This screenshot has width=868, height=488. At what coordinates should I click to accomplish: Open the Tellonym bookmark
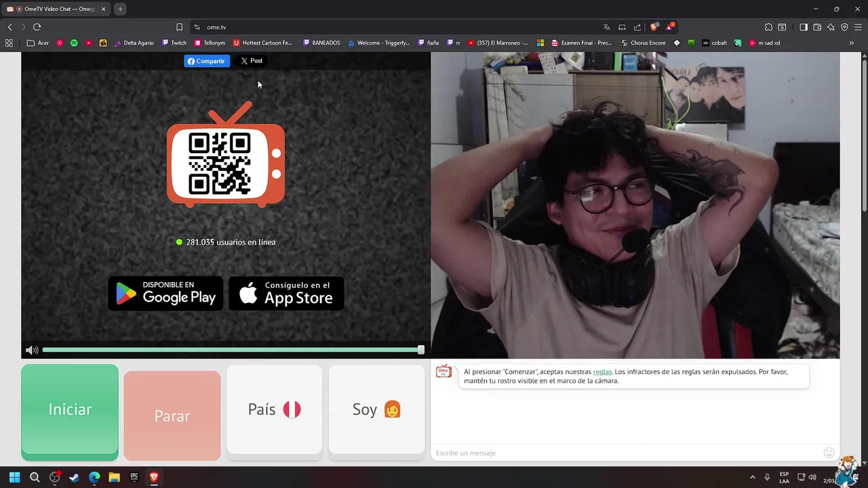click(210, 43)
